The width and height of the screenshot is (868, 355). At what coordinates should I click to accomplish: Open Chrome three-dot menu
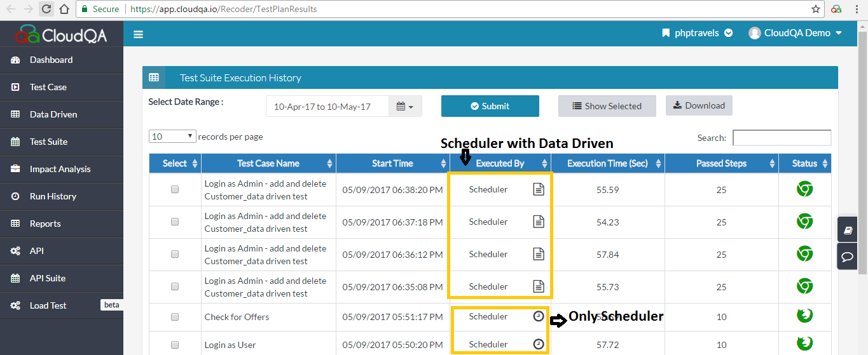point(857,9)
